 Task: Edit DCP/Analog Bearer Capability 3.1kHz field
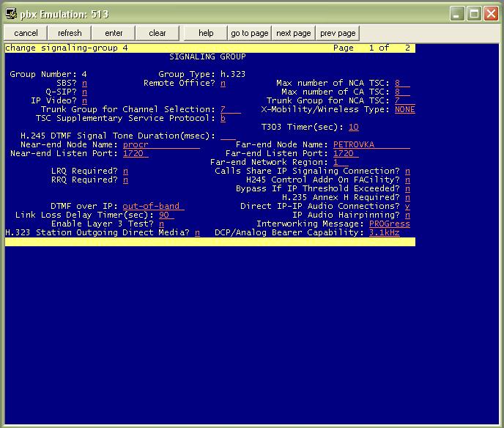pos(385,232)
